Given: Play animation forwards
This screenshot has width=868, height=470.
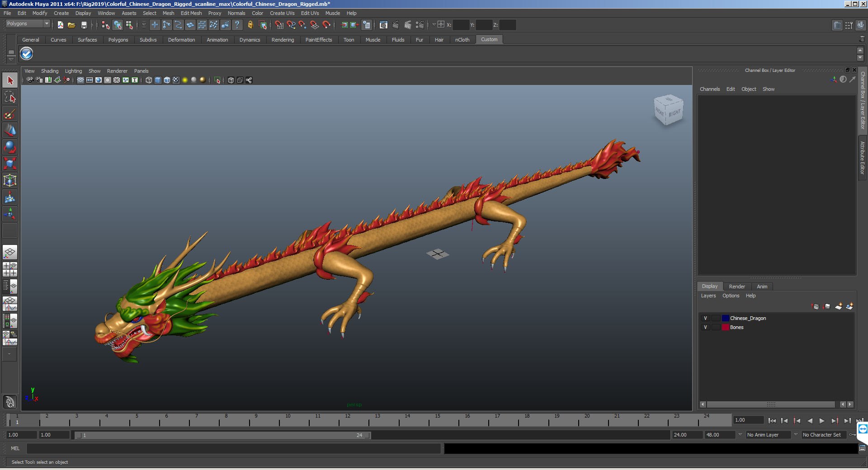Looking at the screenshot, I should (822, 421).
